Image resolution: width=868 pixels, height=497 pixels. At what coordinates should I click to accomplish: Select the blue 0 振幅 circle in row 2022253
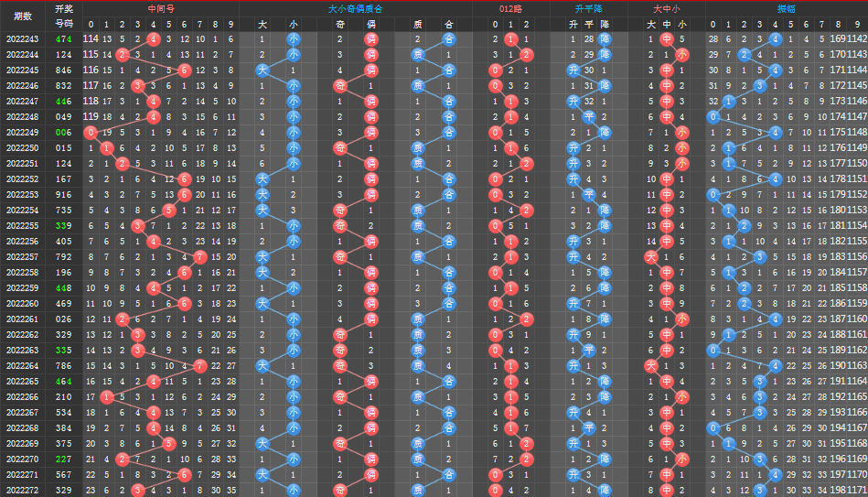tap(713, 195)
